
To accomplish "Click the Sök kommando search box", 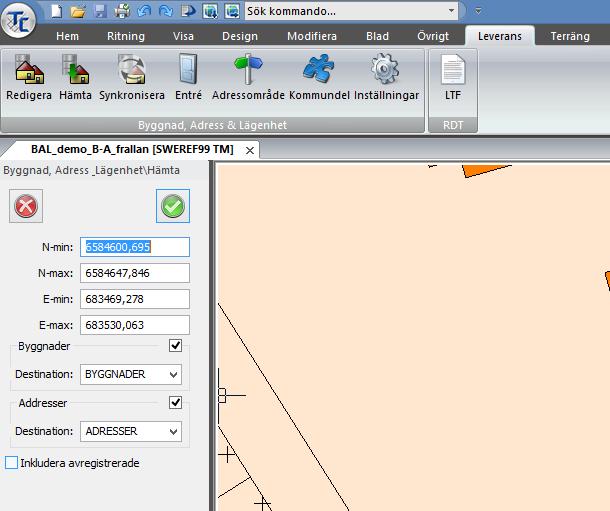I will coord(345,11).
